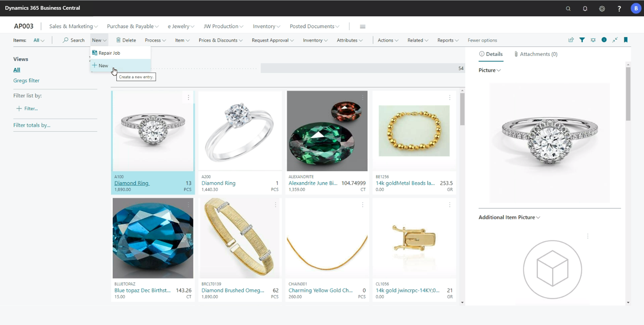Toggle the Filter pane icon

click(x=582, y=40)
